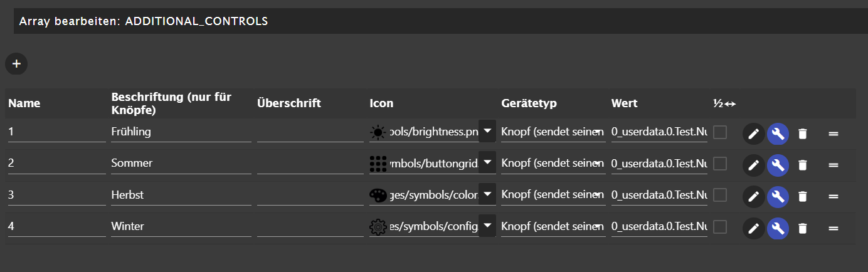Click pencil edit icon in Frühling row

753,133
